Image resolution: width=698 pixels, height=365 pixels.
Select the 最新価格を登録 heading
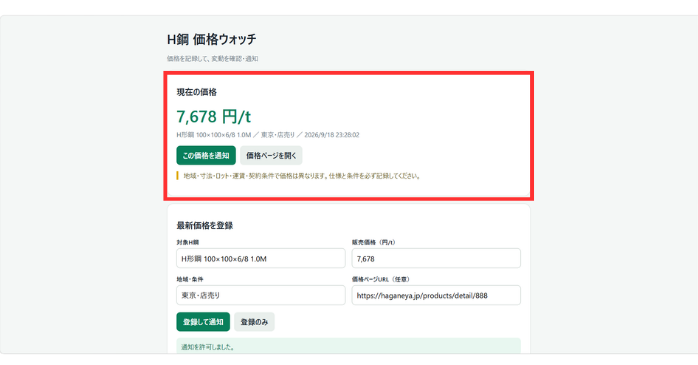(204, 225)
